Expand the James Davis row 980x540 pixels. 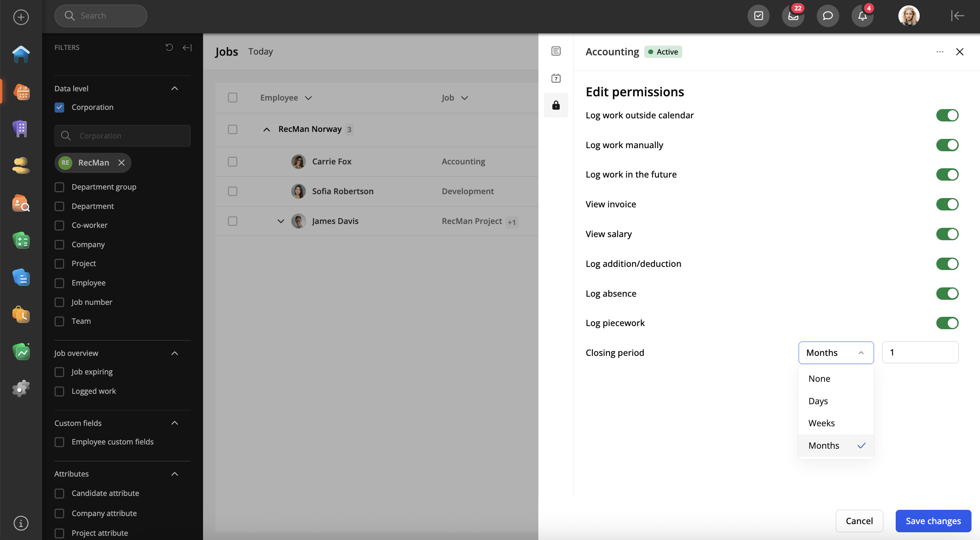click(281, 221)
